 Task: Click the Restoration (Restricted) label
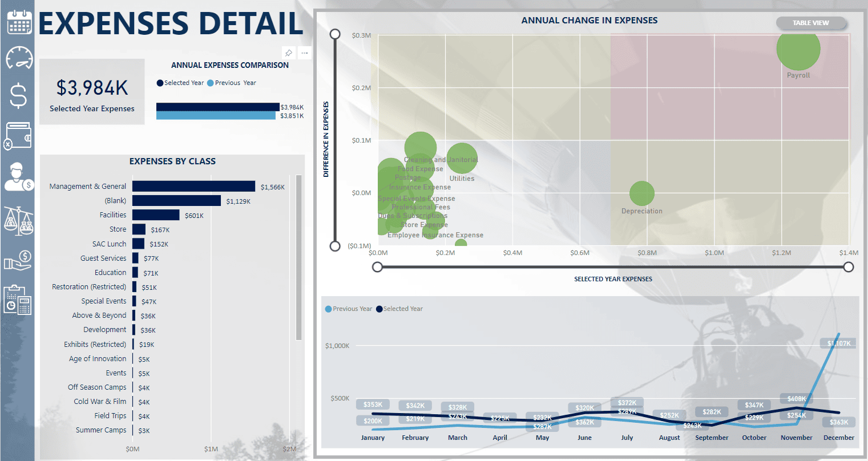tap(89, 287)
